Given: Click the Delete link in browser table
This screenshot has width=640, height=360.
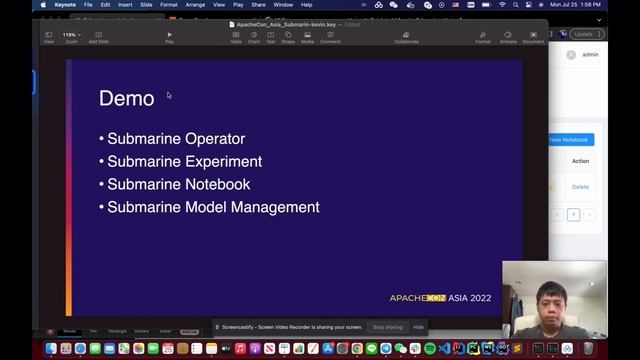Looking at the screenshot, I should click(x=580, y=187).
